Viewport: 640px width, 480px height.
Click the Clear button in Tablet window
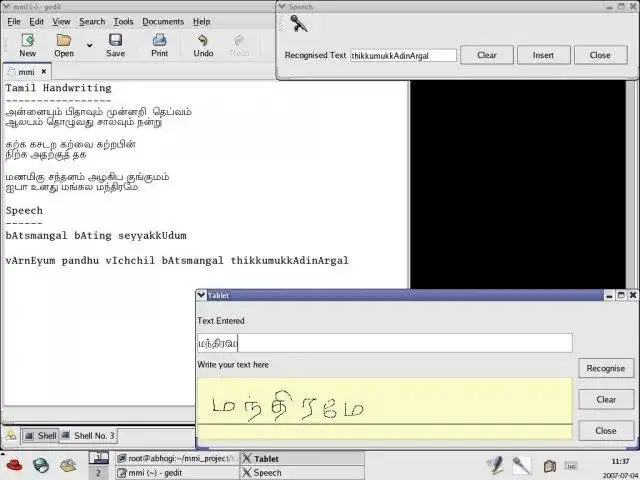click(x=606, y=400)
